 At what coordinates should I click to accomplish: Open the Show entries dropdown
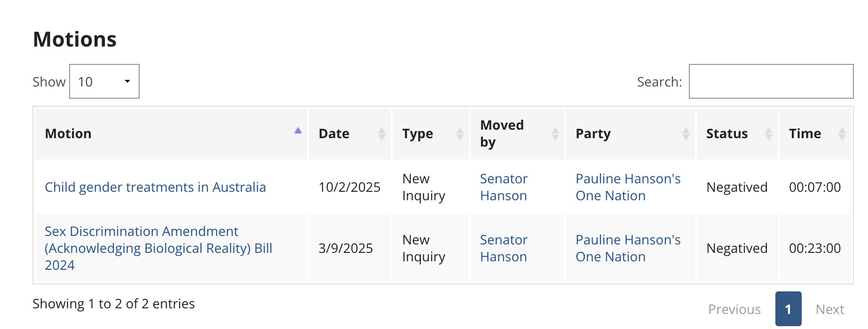click(x=104, y=82)
